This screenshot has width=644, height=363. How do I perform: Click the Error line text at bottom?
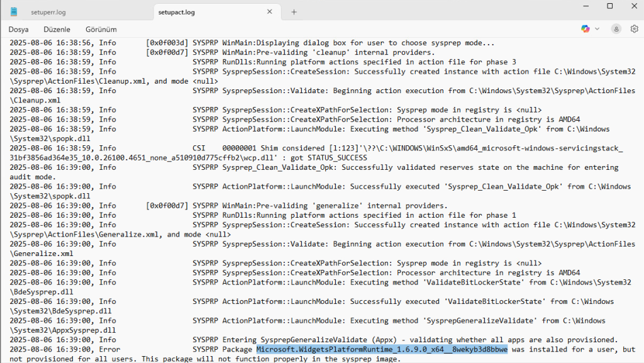click(x=107, y=349)
